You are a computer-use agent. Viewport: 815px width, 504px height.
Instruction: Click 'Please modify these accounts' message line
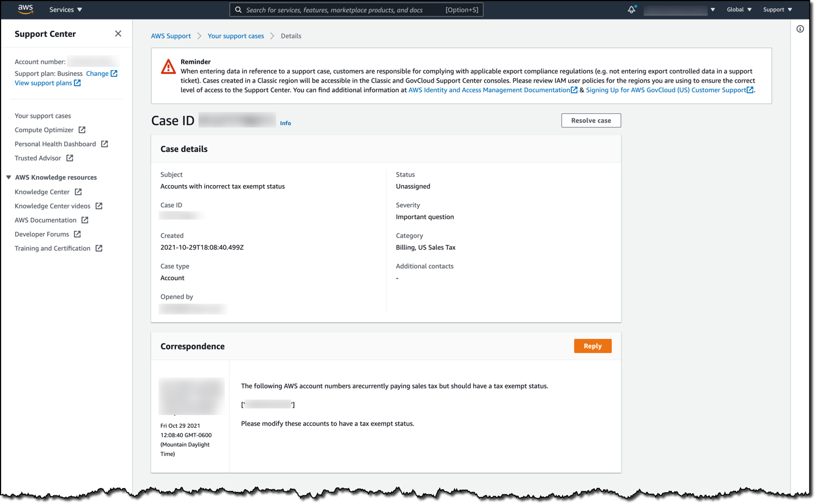click(327, 424)
